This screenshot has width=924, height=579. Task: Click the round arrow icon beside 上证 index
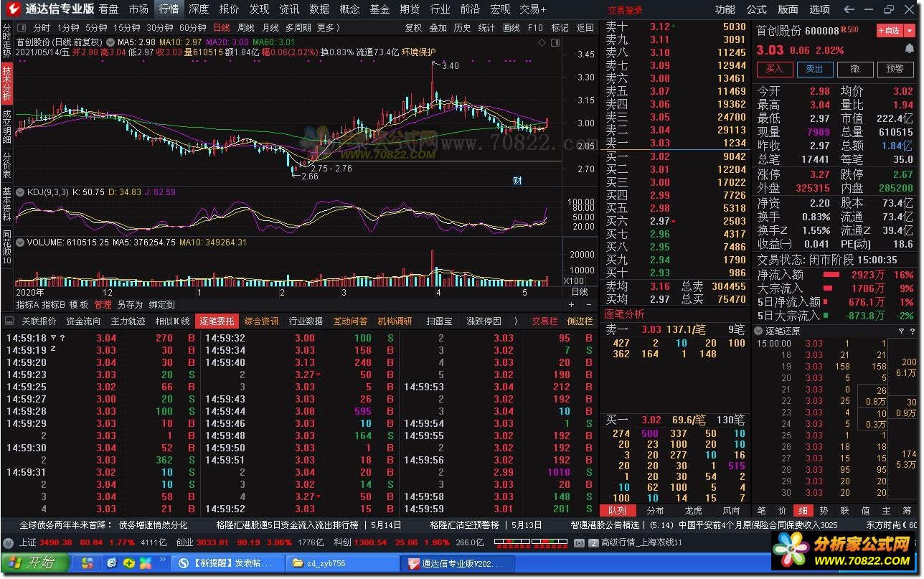(x=9, y=543)
